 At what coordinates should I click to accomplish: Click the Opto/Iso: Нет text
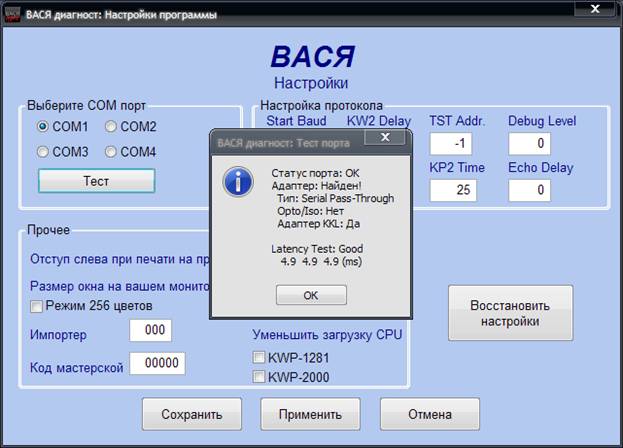coord(311,211)
